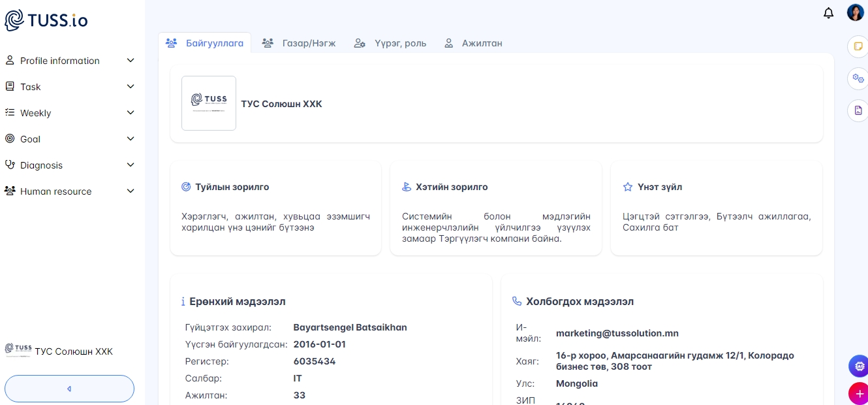
Task: Switch to the Үүрэг, роль tab
Action: (390, 43)
